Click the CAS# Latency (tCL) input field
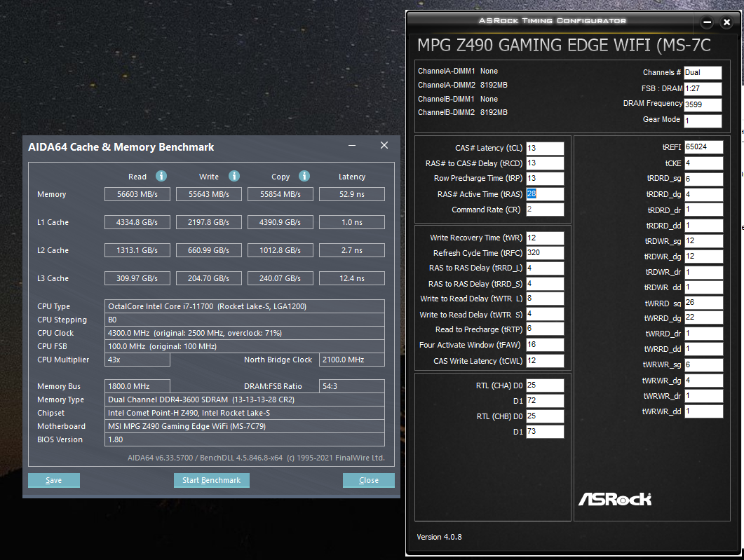 (545, 148)
